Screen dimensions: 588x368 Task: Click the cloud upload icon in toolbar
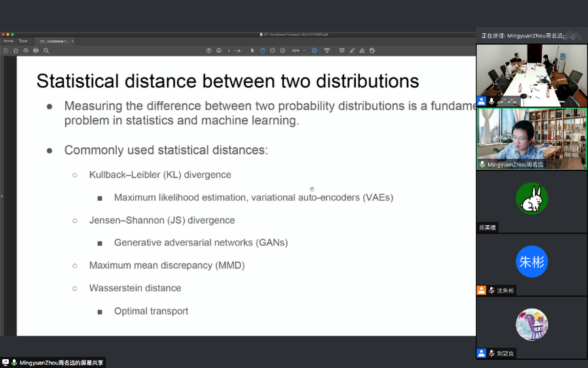coord(26,51)
